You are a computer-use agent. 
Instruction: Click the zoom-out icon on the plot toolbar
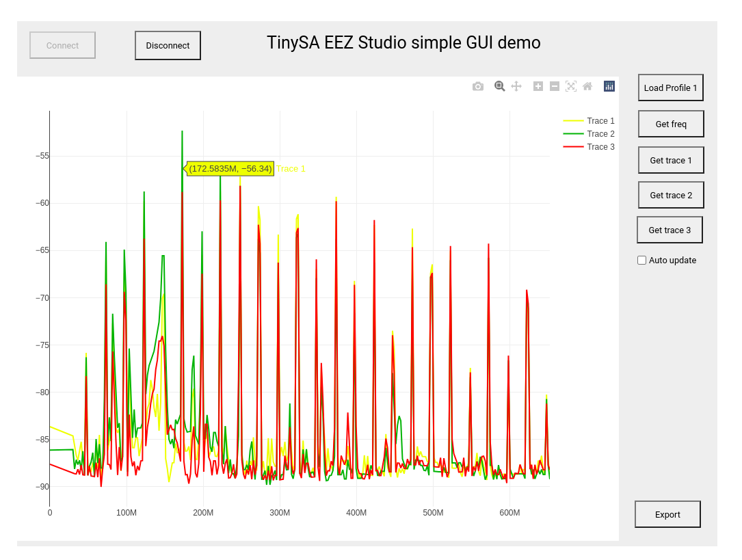(555, 86)
